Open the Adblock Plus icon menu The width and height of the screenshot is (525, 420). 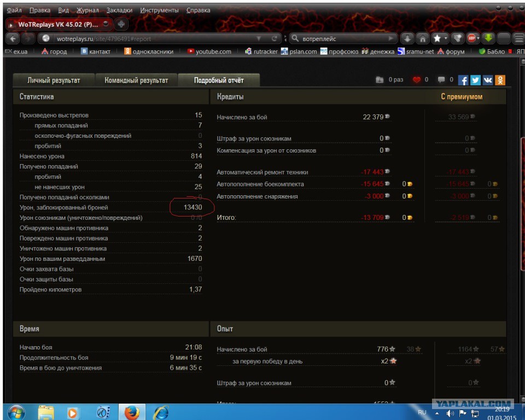[x=473, y=38]
